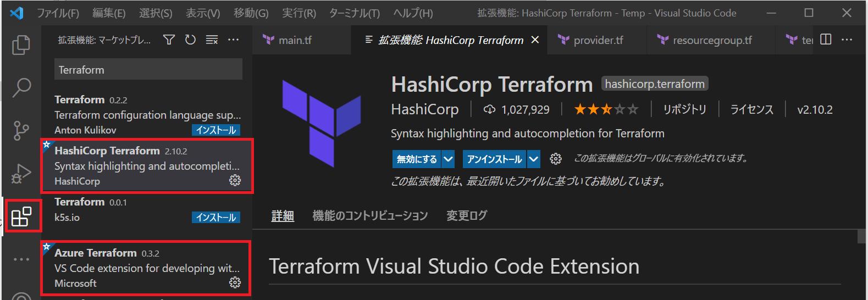Click the Terraform logo on detail page
This screenshot has width=868, height=300.
point(322,123)
